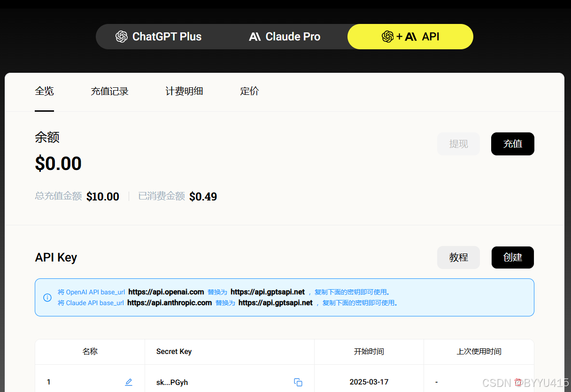Click the 2025-03-17 date cell

coord(369,382)
